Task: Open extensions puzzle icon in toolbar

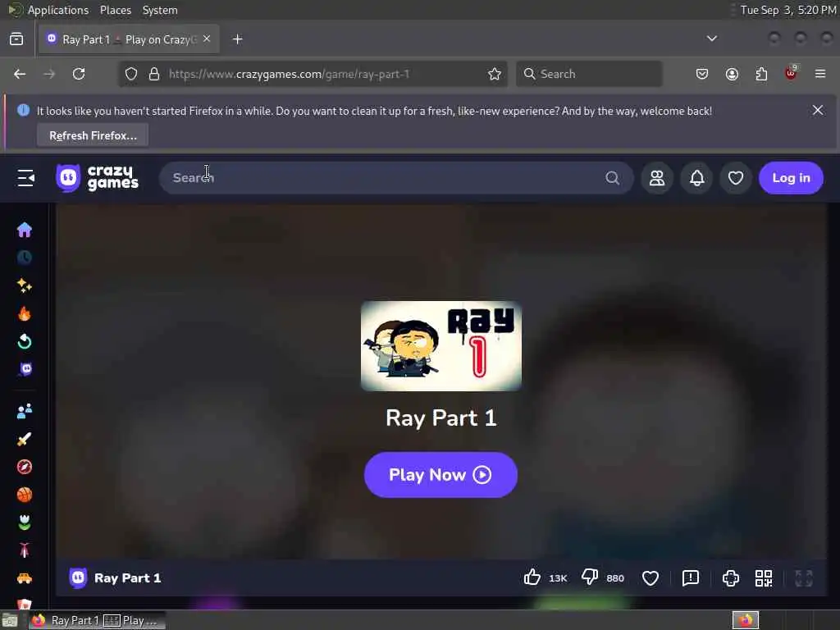Action: 761,74
